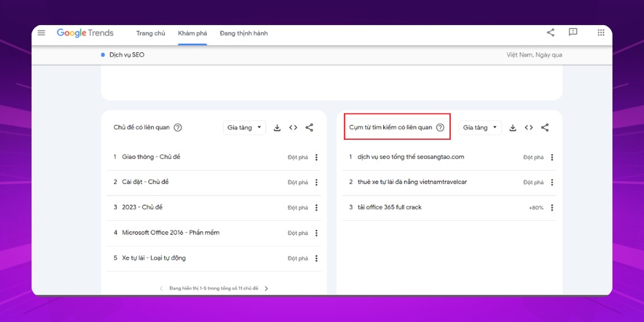Go to previous page of related topics
This screenshot has width=644, height=322.
click(161, 289)
